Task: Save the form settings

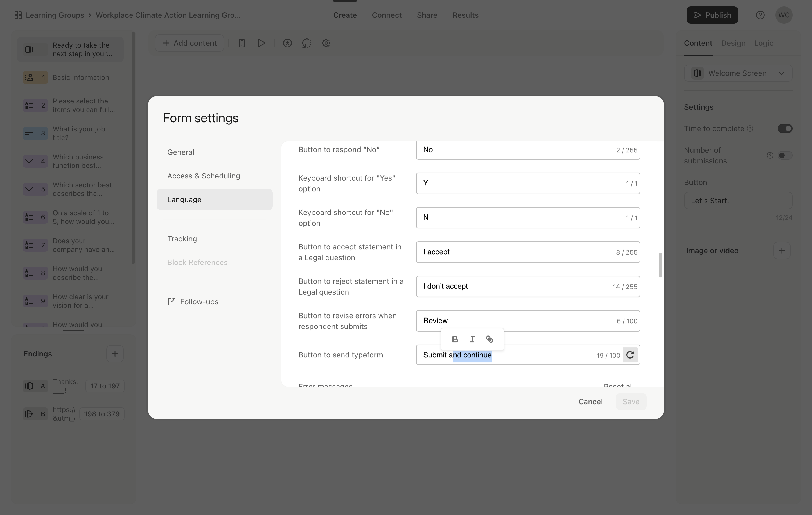Action: (631, 402)
